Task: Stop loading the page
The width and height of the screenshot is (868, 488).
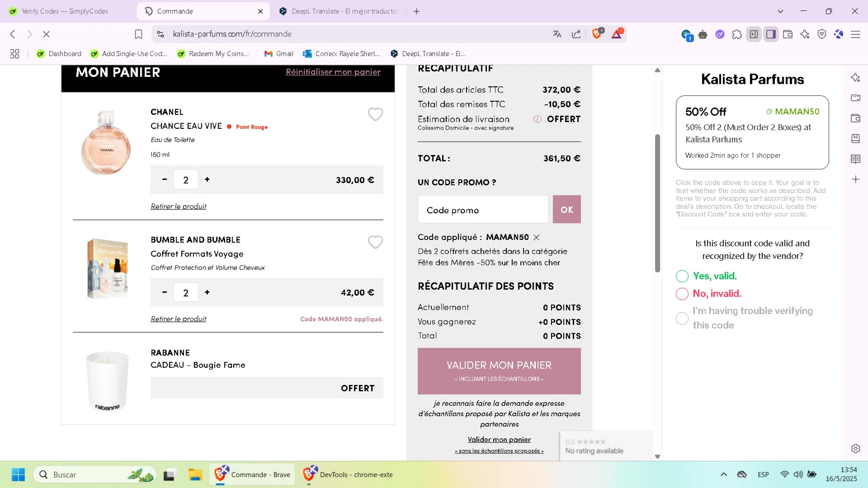Action: (x=46, y=34)
